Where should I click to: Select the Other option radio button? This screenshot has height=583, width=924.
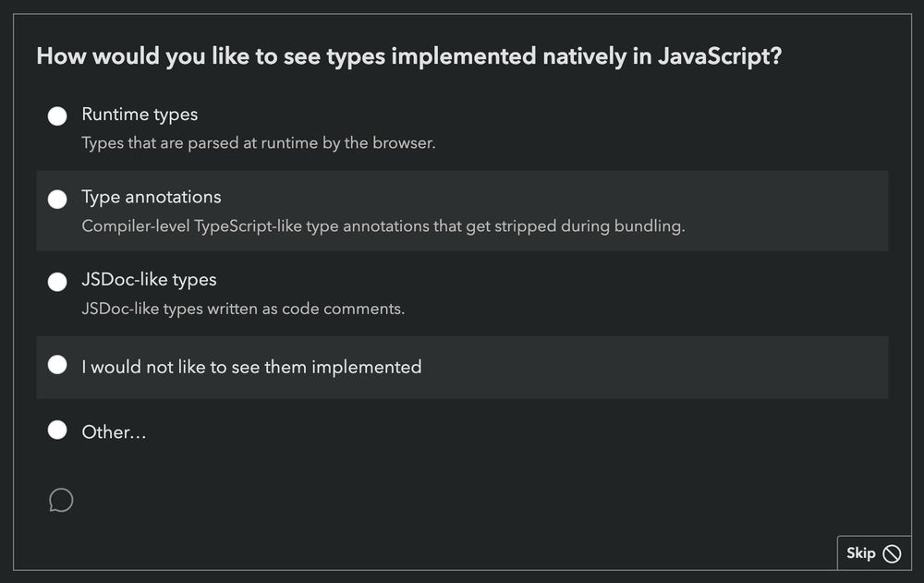(x=57, y=430)
